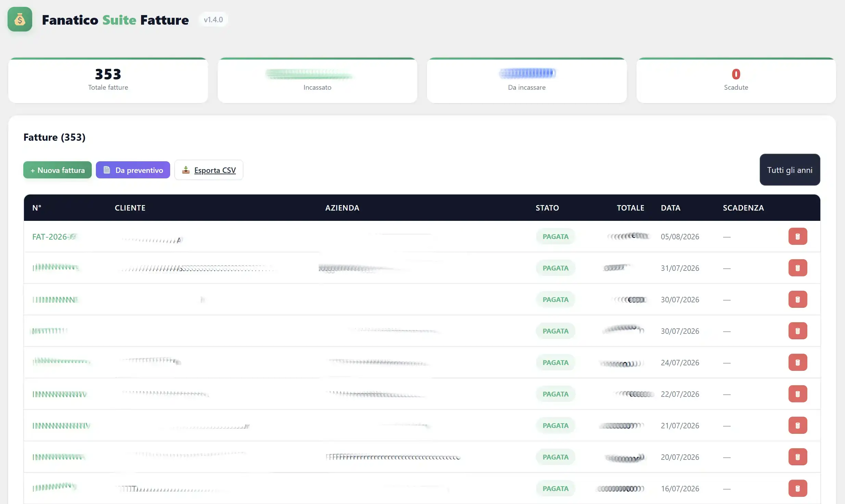Click the date 22/07/2026

(x=680, y=394)
